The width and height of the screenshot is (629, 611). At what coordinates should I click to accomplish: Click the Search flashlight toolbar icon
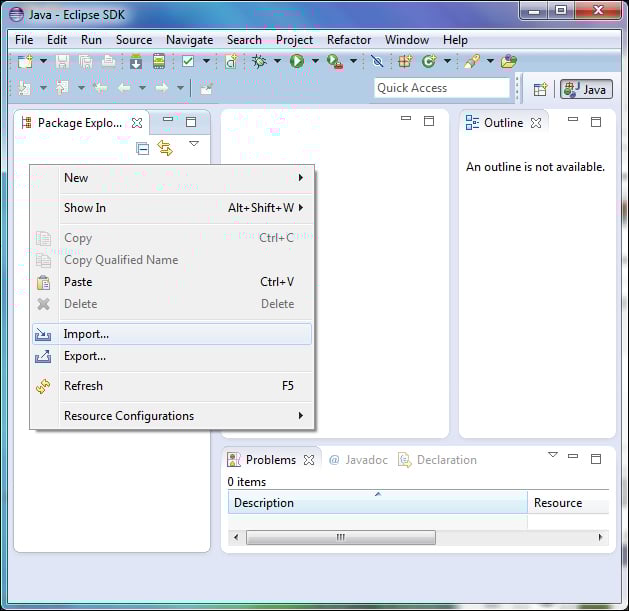(x=472, y=61)
